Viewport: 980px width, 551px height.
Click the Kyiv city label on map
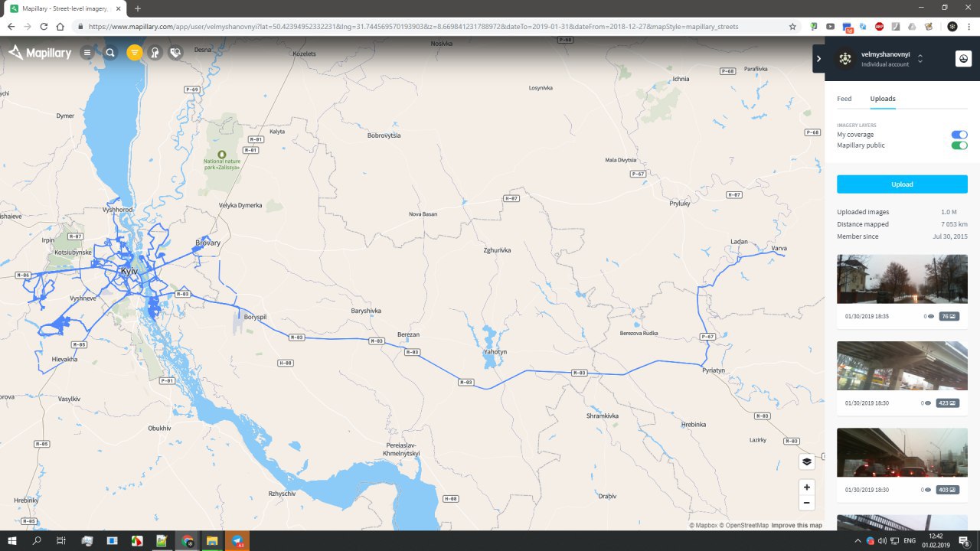point(129,272)
